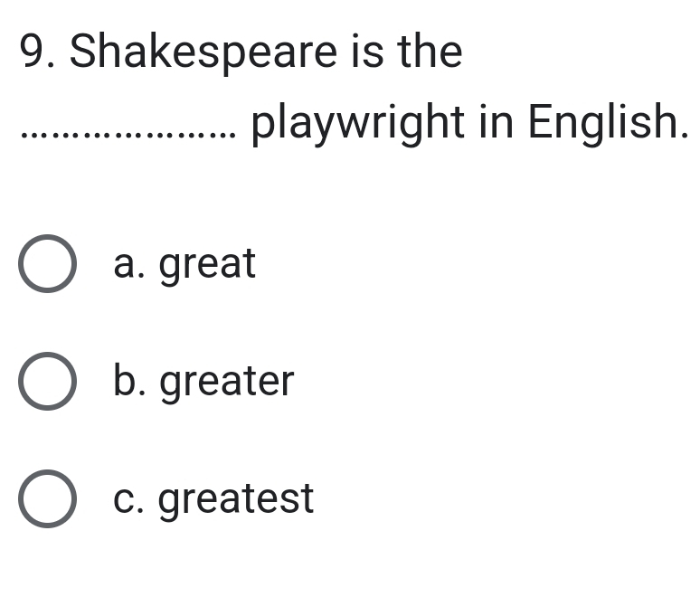The height and width of the screenshot is (597, 700).
Task: Click the phrase "playwright in English."
Action: coord(468,122)
